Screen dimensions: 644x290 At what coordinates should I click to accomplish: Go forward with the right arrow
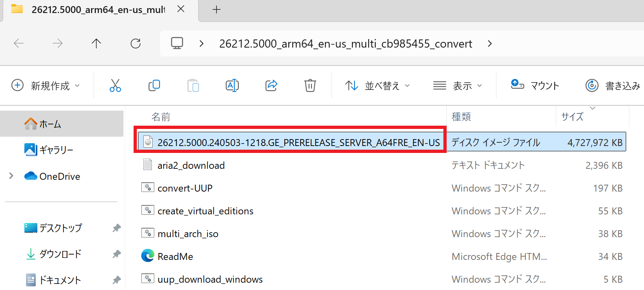pos(58,43)
